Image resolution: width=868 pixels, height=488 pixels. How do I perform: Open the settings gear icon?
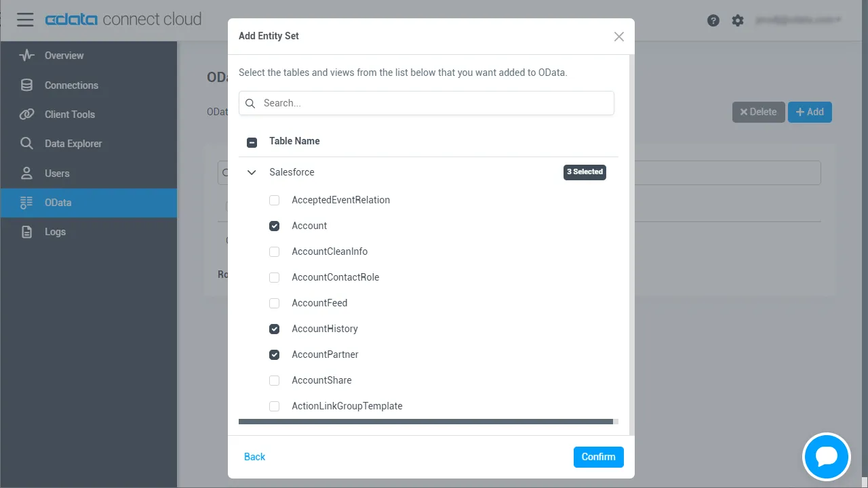click(738, 20)
